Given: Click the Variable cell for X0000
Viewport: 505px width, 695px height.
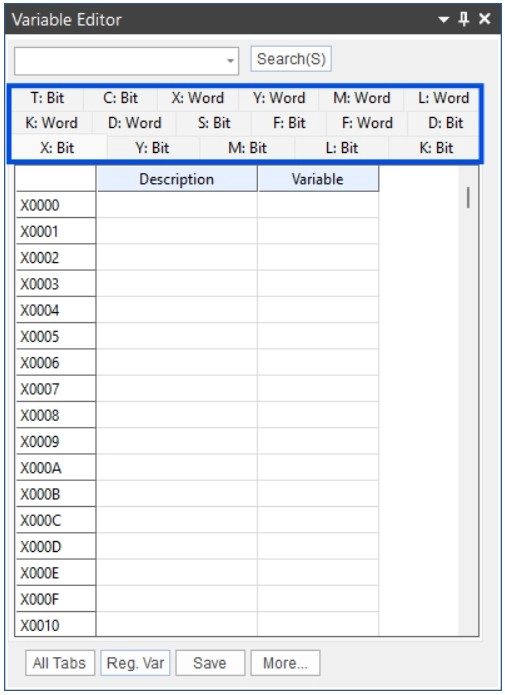Looking at the screenshot, I should click(x=318, y=205).
